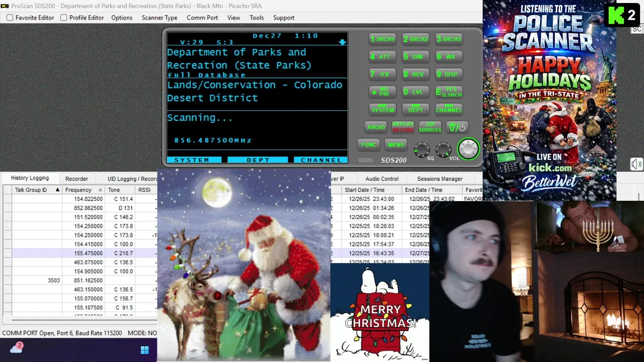Switch to the History Logging tab
The width and height of the screenshot is (644, 362).
click(30, 178)
